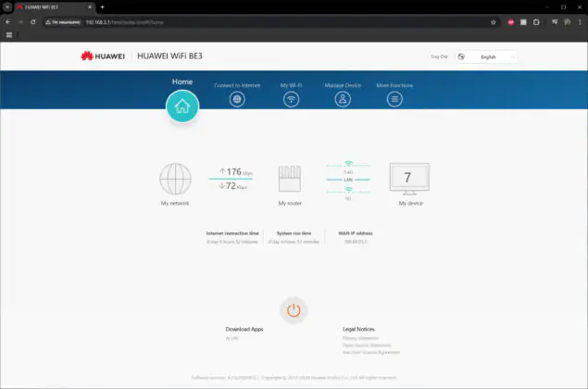The height and width of the screenshot is (389, 588).
Task: Click the Huawei logo in the header
Action: [x=103, y=56]
